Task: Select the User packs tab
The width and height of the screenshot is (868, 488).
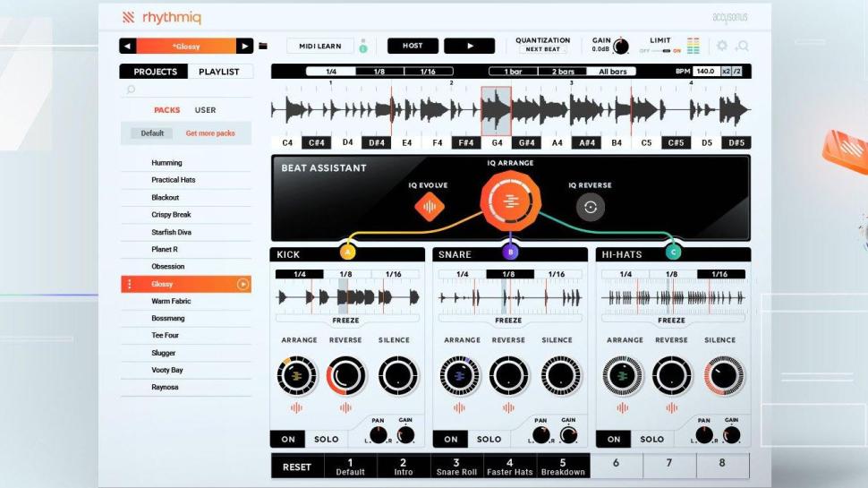Action: pyautogui.click(x=205, y=110)
